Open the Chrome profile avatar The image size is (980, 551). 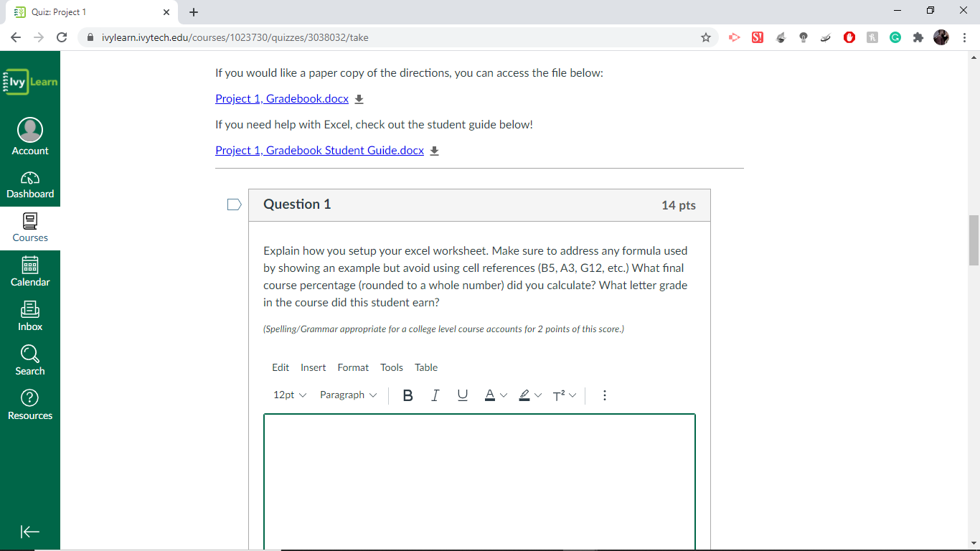(x=941, y=37)
